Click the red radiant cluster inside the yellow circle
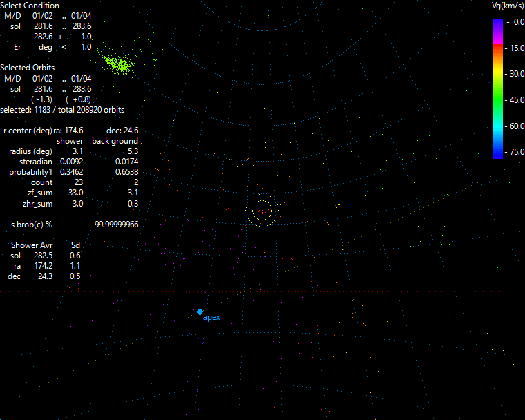Viewport: 525px width, 420px height. 262,211
